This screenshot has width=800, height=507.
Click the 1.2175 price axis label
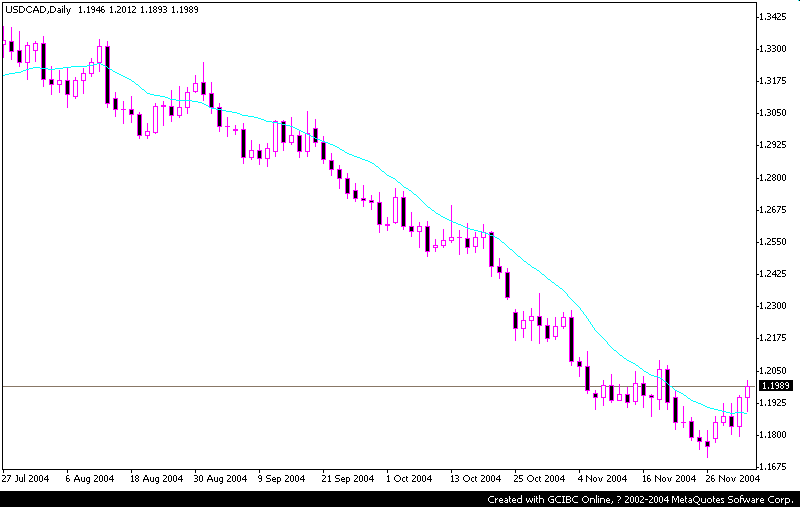772,338
